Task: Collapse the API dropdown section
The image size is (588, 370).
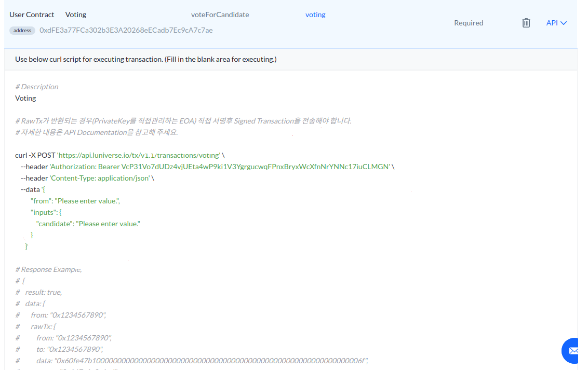Action: (556, 23)
